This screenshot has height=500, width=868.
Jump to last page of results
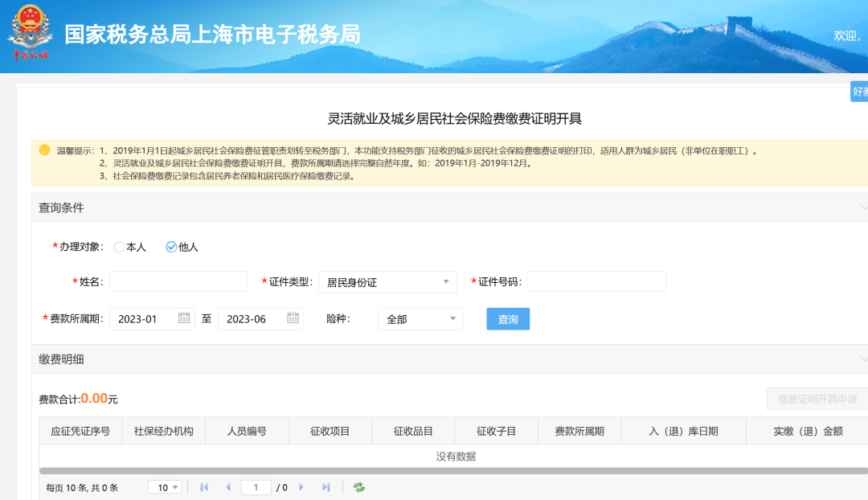tap(325, 487)
